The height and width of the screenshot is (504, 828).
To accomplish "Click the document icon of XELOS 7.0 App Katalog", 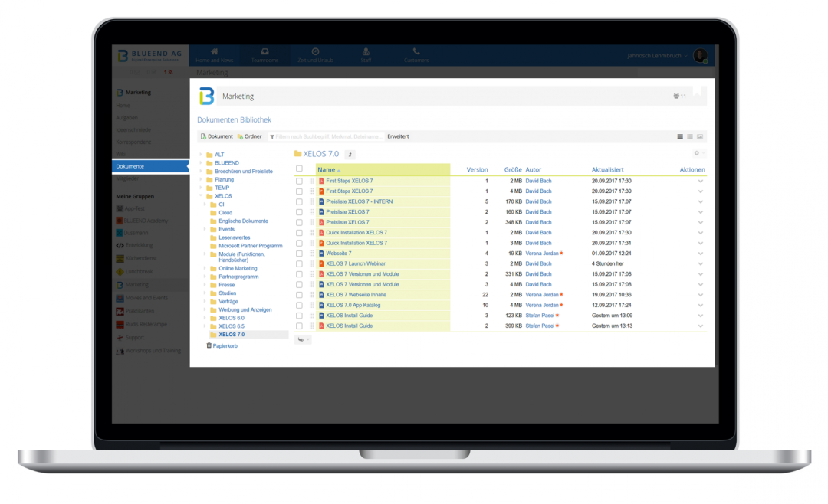I will tap(321, 305).
